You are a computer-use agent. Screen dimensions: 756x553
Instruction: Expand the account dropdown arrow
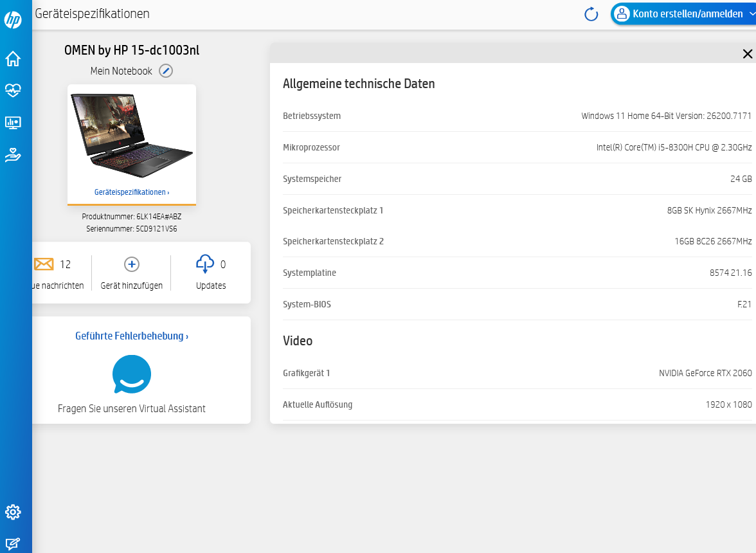(752, 14)
